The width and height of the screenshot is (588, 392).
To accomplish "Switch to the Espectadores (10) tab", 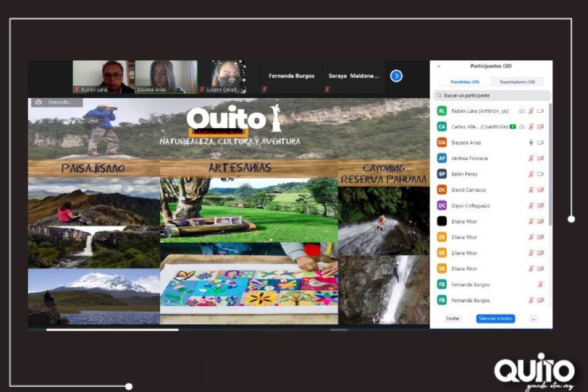I will click(517, 82).
